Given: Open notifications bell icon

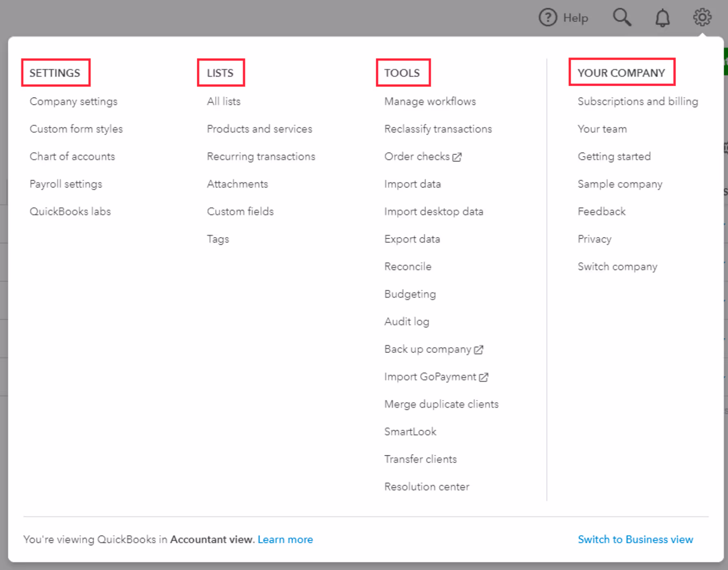Looking at the screenshot, I should pyautogui.click(x=663, y=18).
